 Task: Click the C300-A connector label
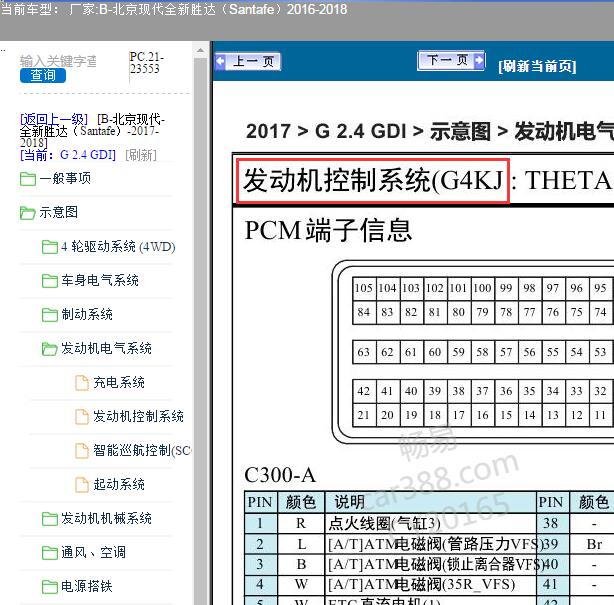280,475
